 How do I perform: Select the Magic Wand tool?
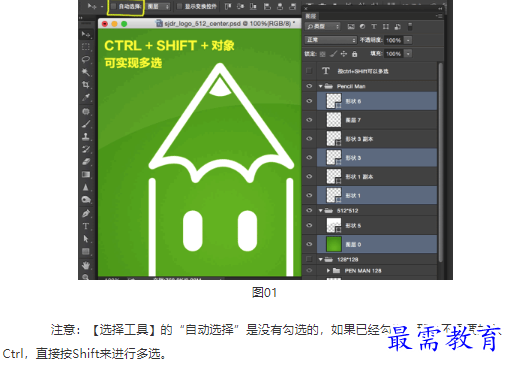(86, 72)
